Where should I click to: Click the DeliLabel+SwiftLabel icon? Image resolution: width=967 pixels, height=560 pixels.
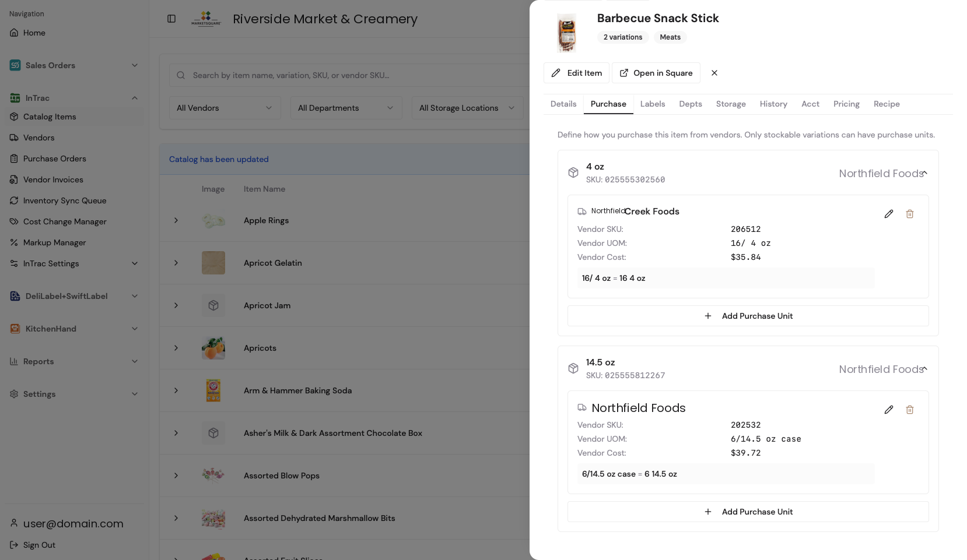tap(15, 296)
